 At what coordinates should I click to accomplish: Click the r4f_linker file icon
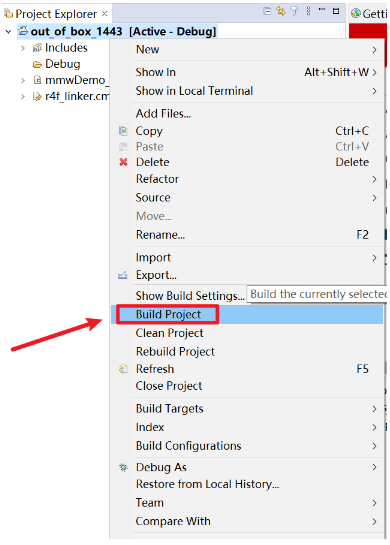(37, 96)
